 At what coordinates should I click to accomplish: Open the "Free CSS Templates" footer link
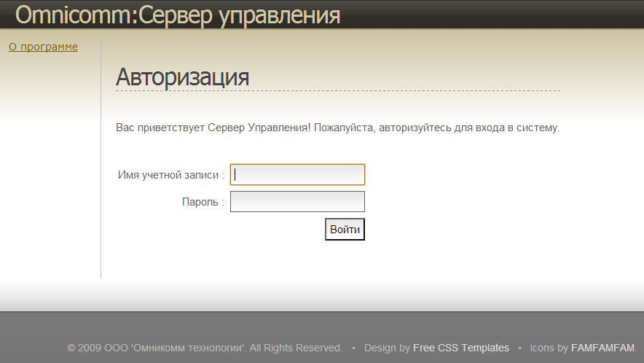pyautogui.click(x=460, y=348)
